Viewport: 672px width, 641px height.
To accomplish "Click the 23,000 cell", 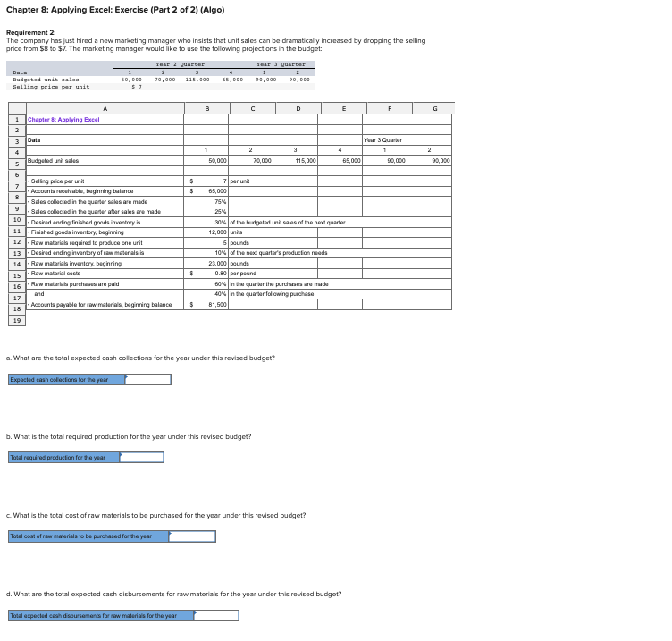I will point(206,263).
